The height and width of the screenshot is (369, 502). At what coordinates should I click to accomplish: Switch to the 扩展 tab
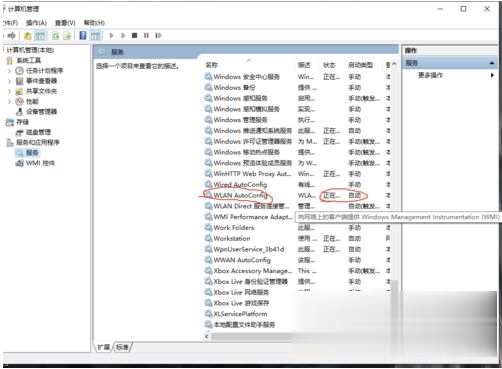[x=103, y=347]
